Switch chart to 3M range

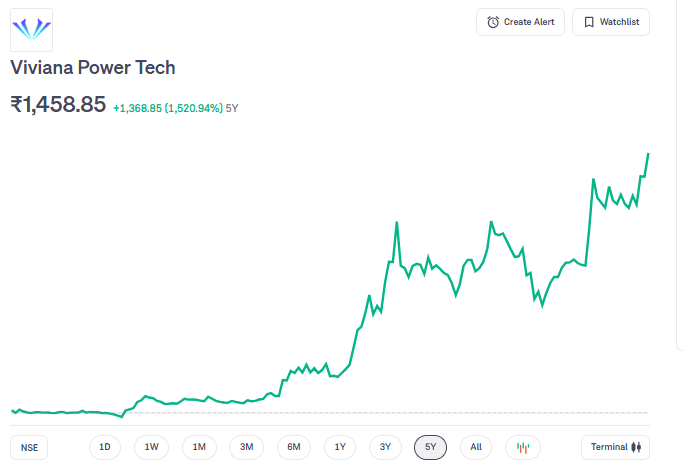pos(247,447)
